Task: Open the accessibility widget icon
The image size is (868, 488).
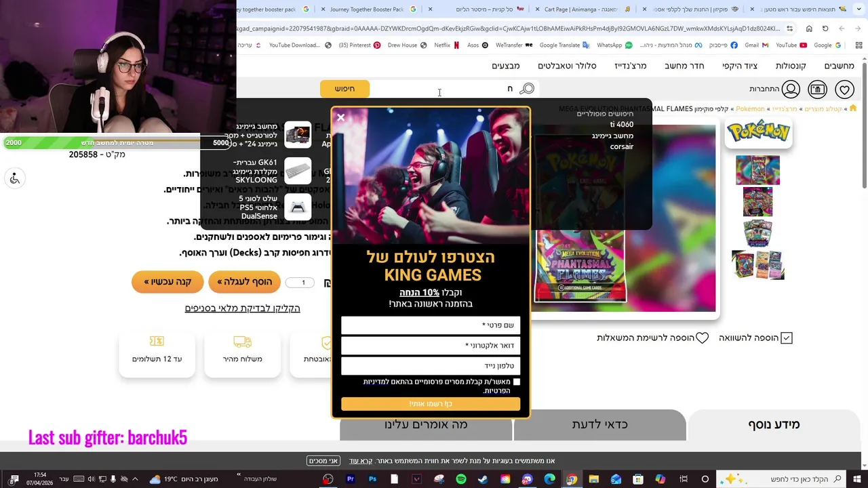Action: [15, 178]
